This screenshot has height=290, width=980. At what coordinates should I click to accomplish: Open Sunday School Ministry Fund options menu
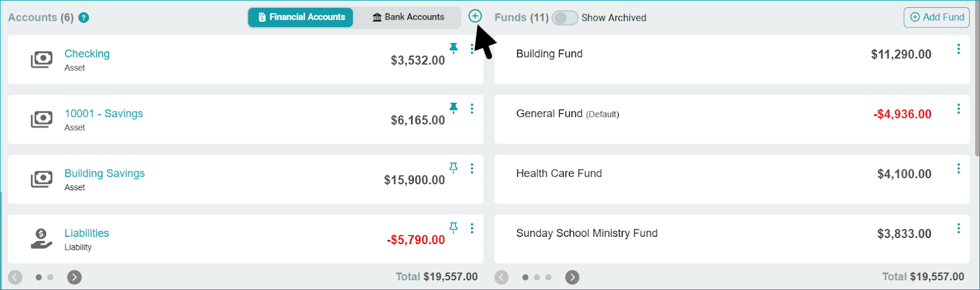click(959, 228)
